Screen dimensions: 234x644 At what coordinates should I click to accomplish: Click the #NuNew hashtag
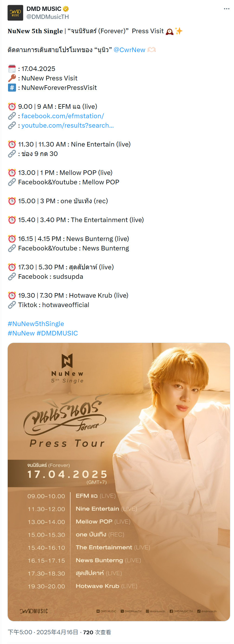[21, 333]
